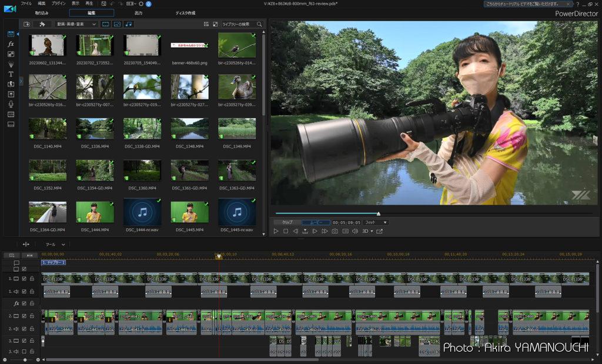The height and width of the screenshot is (364, 602).
Task: Take a snapshot with the preview camera icon
Action: click(335, 231)
